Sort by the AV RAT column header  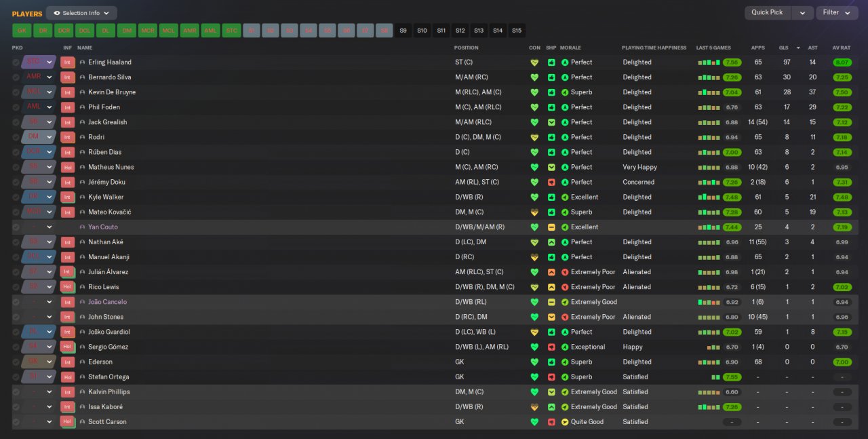point(841,48)
